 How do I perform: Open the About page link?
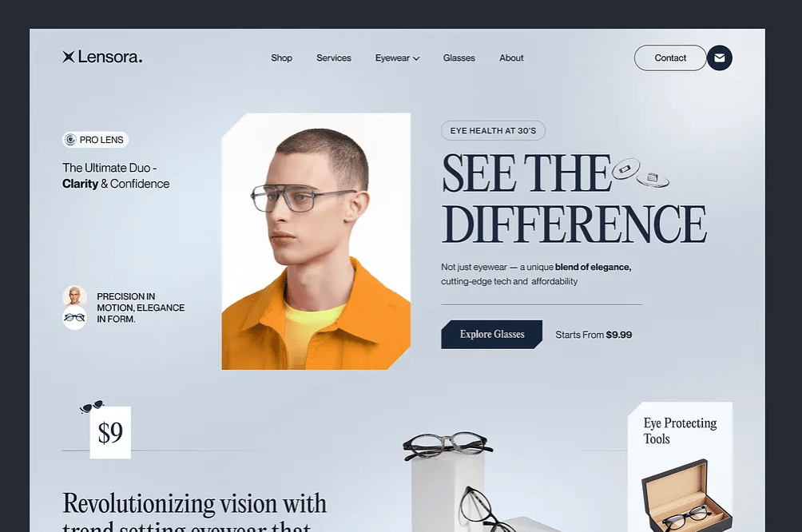(511, 58)
